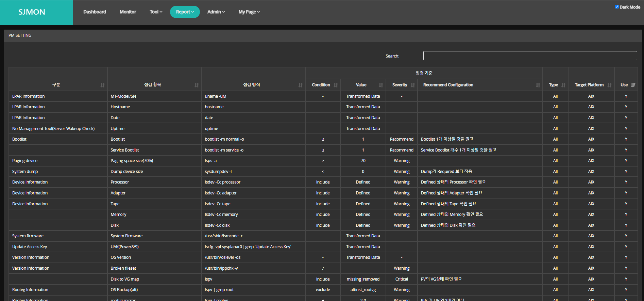This screenshot has width=644, height=301.
Task: Click the SJMON logo link
Action: coord(32,12)
